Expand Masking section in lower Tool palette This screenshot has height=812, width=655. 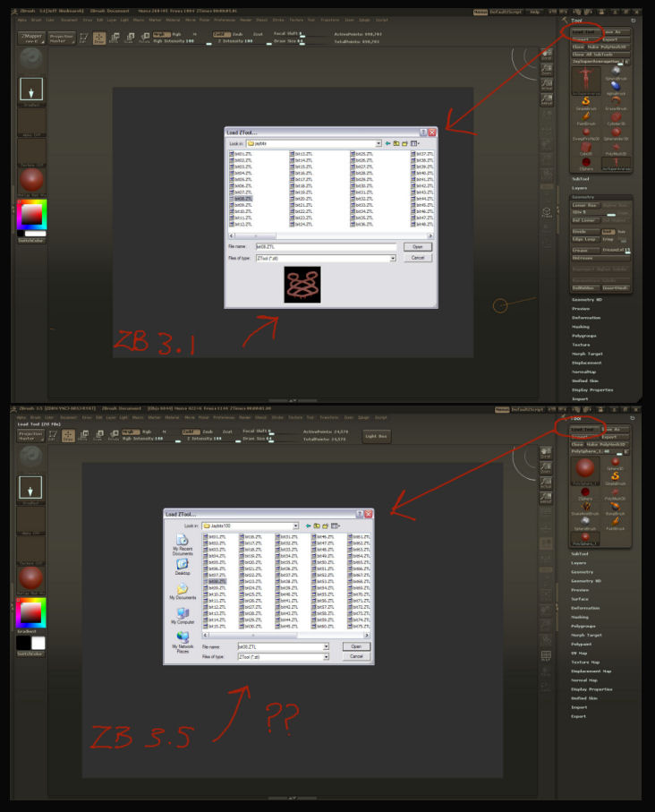pyautogui.click(x=580, y=617)
